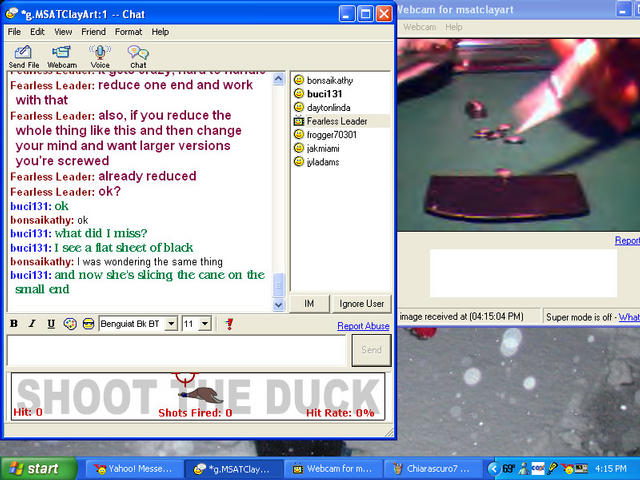Screen dimensions: 640x480
Task: Click the smiley icon beside jakmiami
Action: coord(299,148)
